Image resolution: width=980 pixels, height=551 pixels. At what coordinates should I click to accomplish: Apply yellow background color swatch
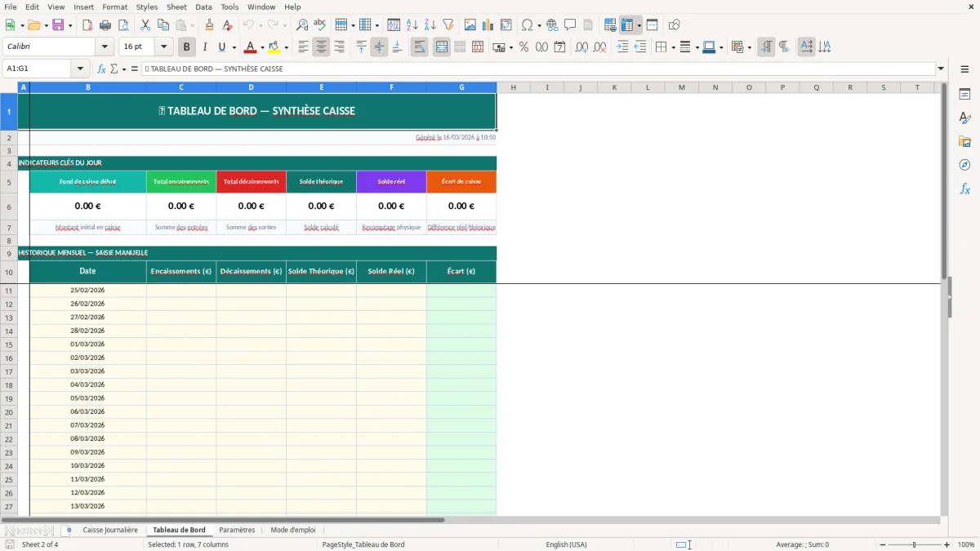[274, 47]
